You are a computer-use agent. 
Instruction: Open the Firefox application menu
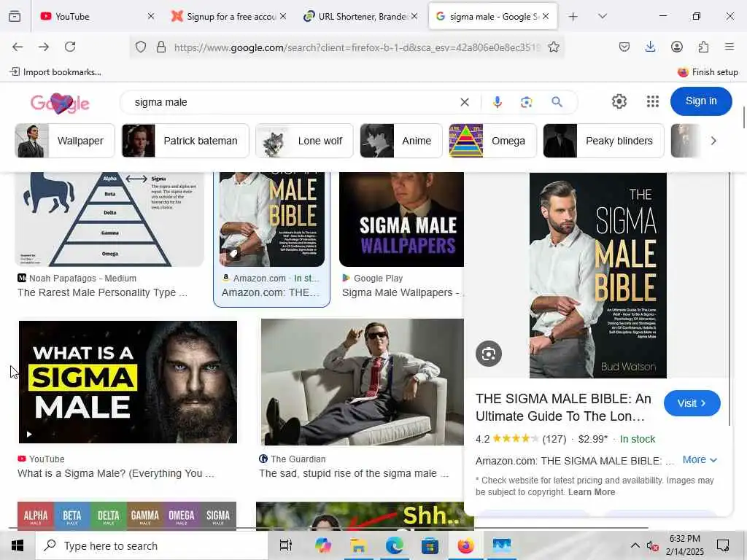[729, 47]
